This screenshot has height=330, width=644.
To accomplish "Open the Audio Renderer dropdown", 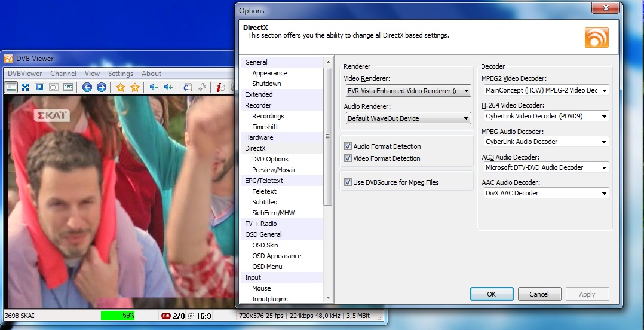I will coord(408,118).
